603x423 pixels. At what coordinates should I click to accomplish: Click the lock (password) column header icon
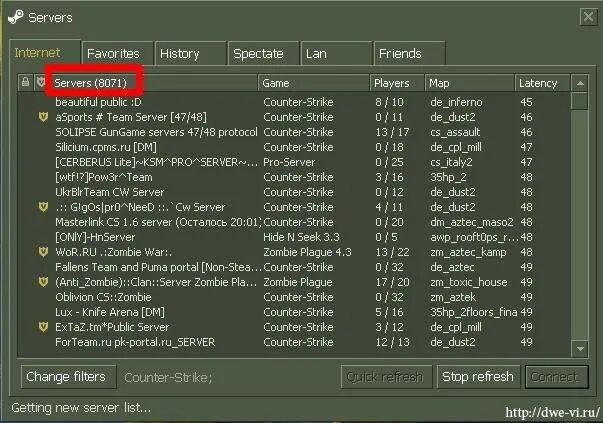(x=25, y=82)
